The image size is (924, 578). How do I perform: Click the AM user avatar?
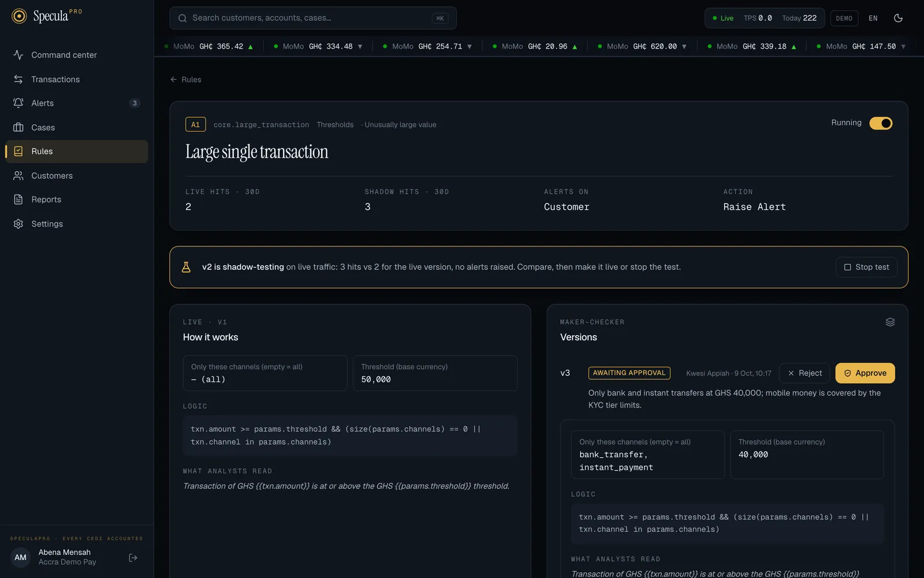pos(21,558)
